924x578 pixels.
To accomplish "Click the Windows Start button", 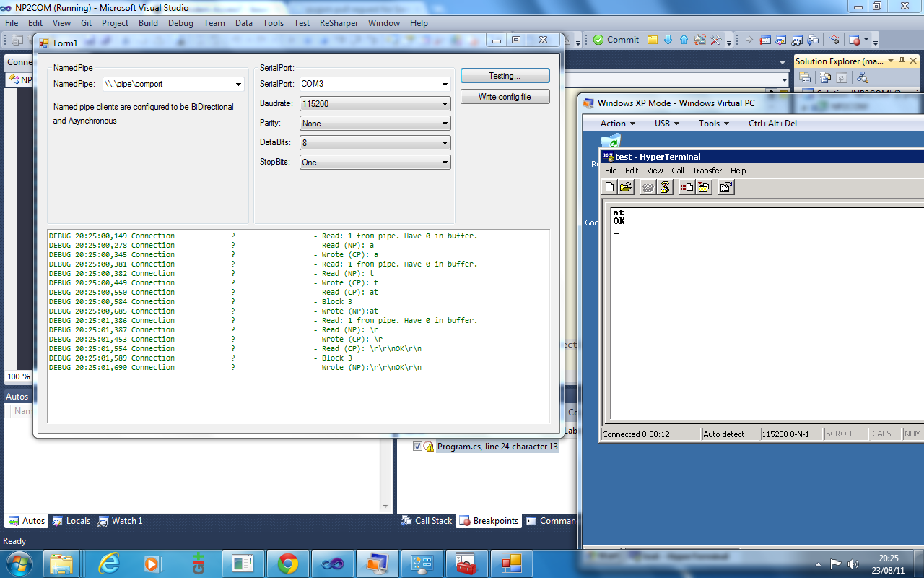I will pyautogui.click(x=19, y=563).
